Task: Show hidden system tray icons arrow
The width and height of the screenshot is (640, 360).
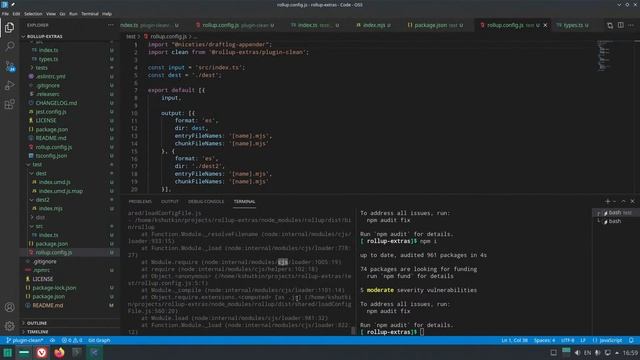Action: [x=617, y=353]
